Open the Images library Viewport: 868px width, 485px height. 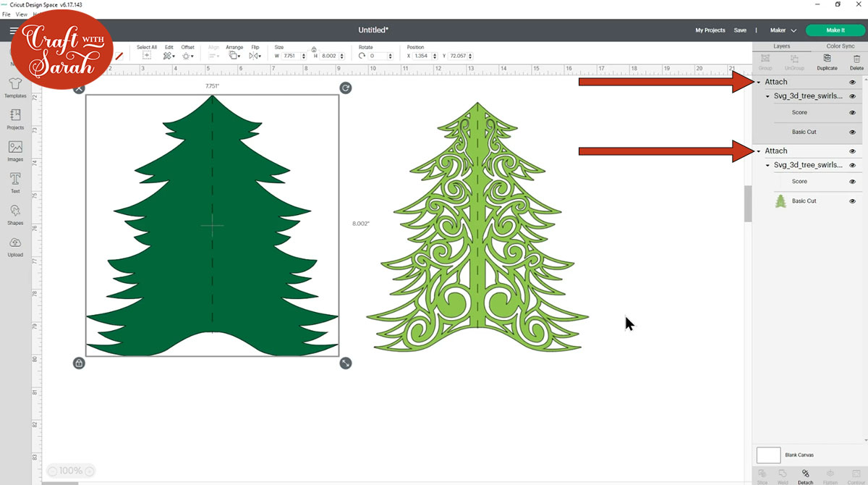[15, 151]
